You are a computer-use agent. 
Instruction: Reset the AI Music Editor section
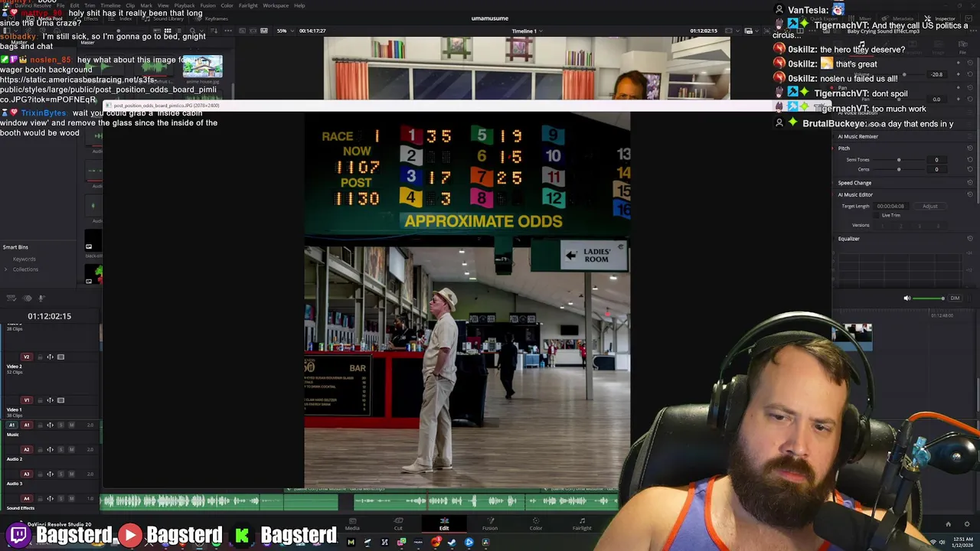(x=970, y=194)
